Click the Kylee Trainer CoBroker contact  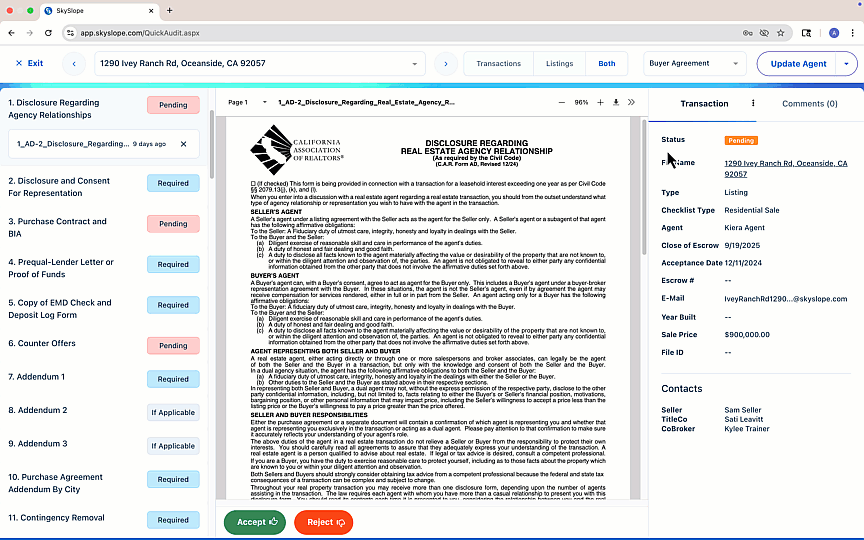tap(747, 429)
